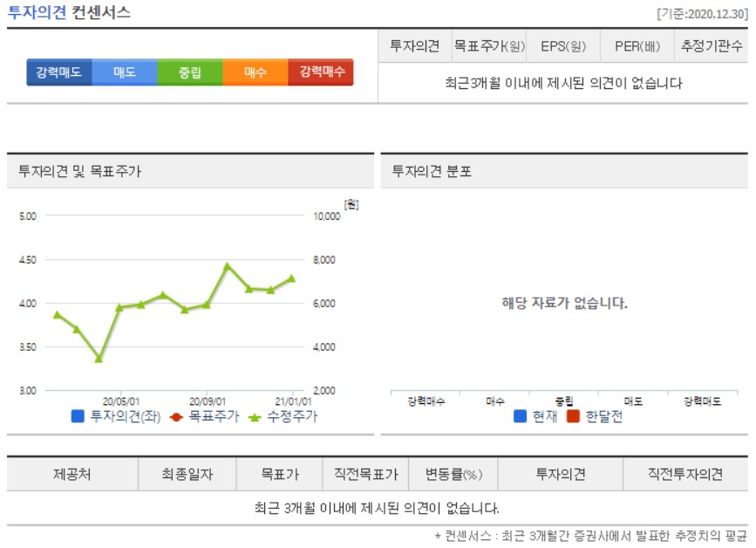Click the blue 매도 rating segment
Image resolution: width=756 pixels, height=548 pixels.
click(125, 72)
